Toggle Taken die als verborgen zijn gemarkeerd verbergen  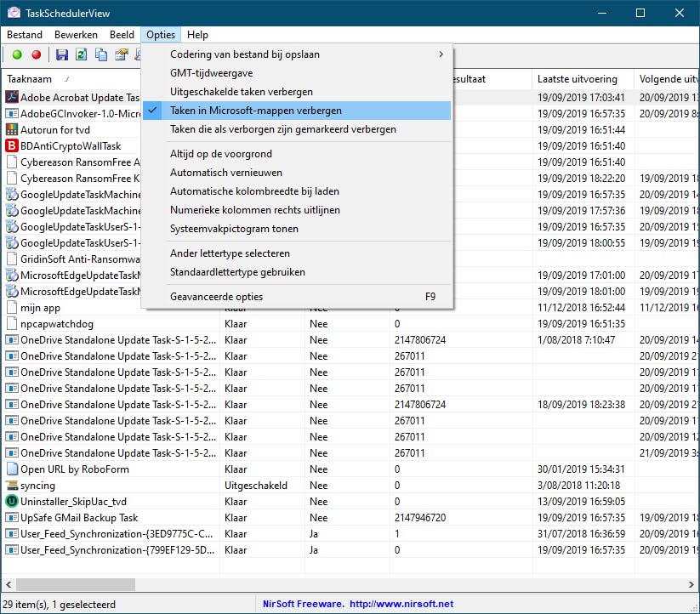pyautogui.click(x=297, y=129)
